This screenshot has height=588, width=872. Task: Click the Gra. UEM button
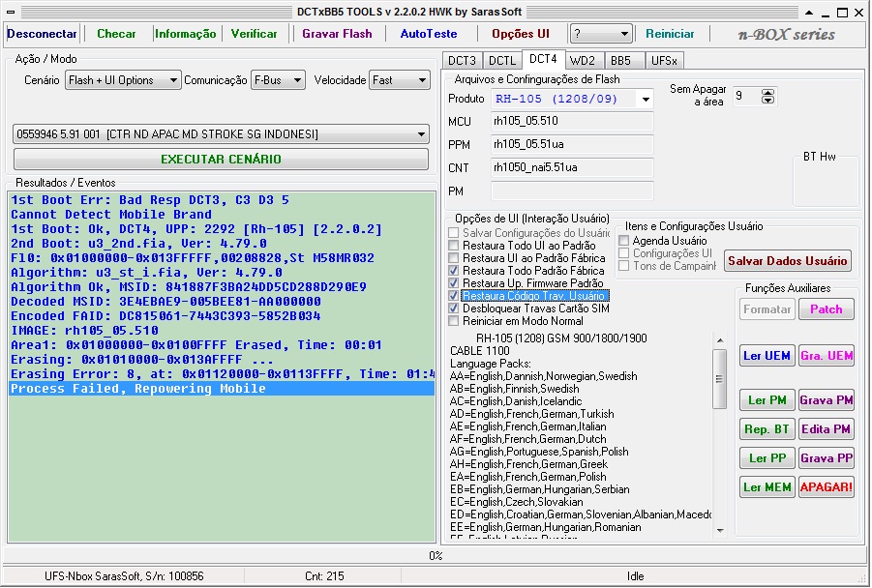click(x=826, y=356)
